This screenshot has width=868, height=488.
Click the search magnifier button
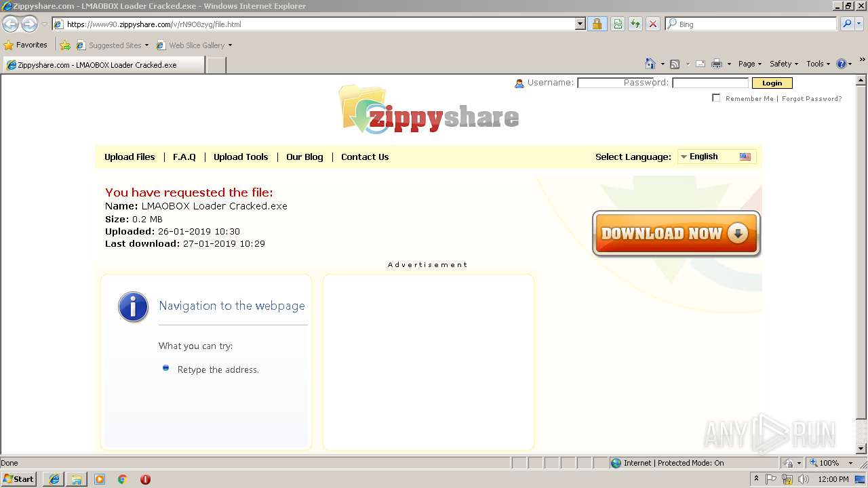pyautogui.click(x=847, y=24)
